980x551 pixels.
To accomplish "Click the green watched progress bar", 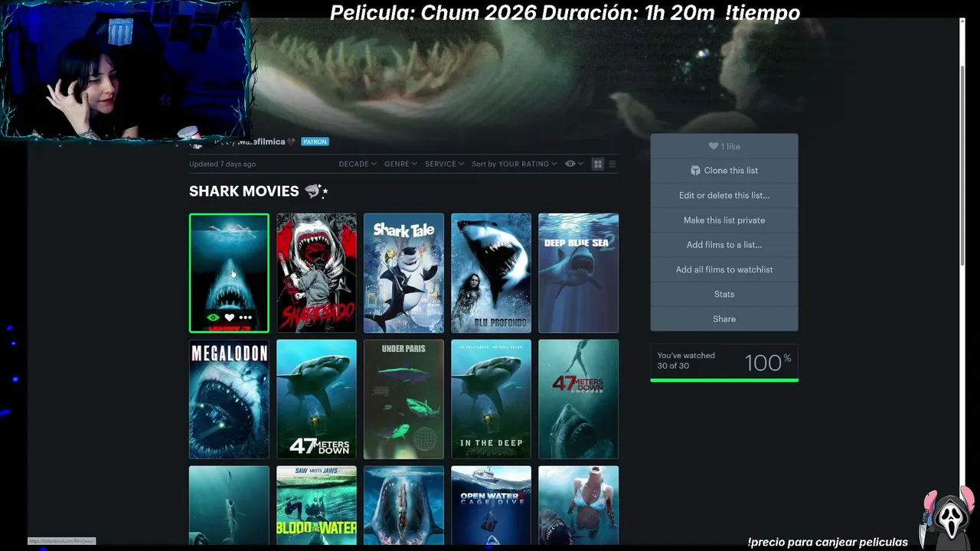I will pyautogui.click(x=724, y=380).
